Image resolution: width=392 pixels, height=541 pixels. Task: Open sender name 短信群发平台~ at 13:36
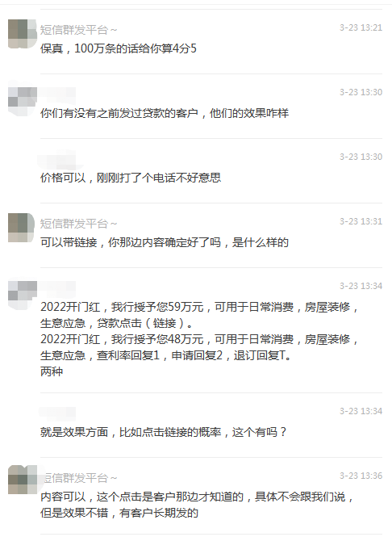[x=81, y=478]
